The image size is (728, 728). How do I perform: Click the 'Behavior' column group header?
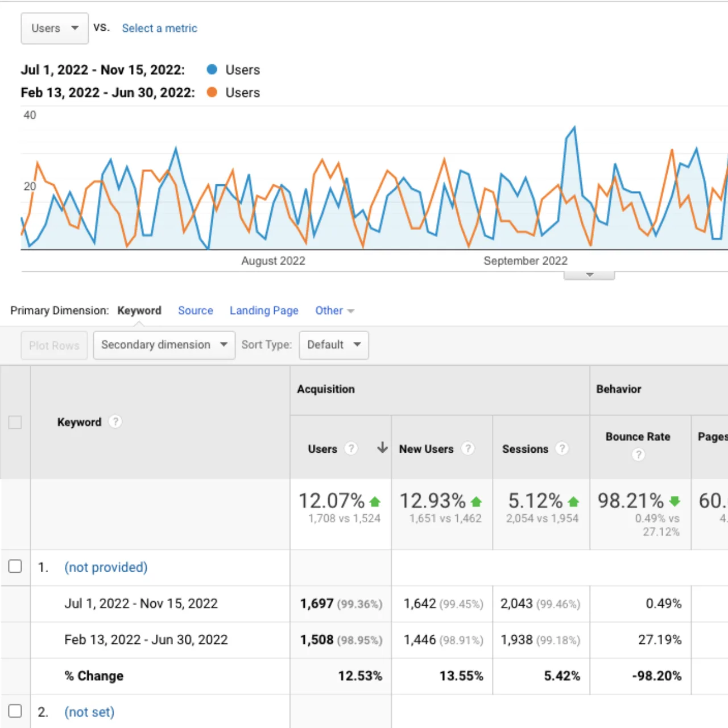618,389
